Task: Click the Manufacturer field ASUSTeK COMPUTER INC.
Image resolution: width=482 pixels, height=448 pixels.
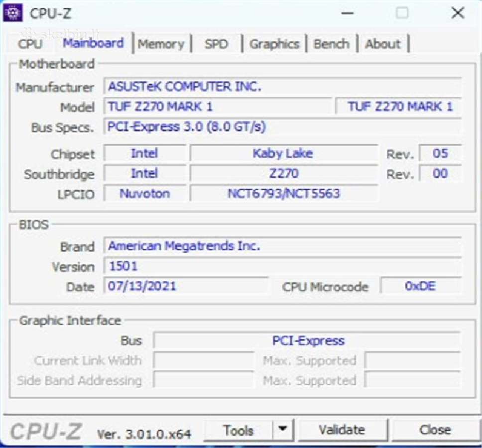Action: pyautogui.click(x=282, y=87)
